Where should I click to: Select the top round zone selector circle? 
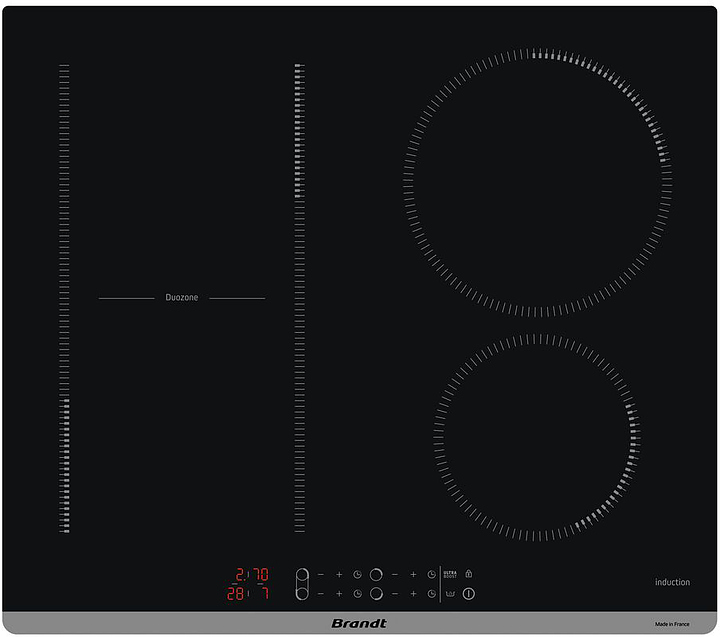coord(376,575)
